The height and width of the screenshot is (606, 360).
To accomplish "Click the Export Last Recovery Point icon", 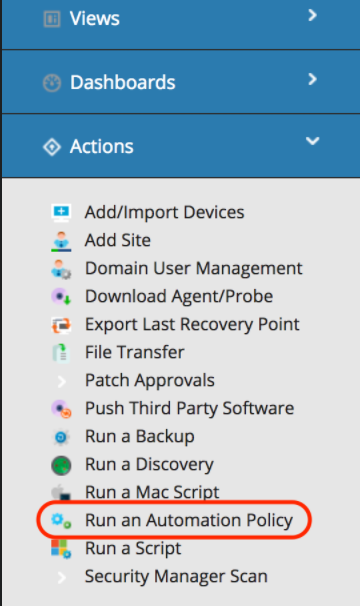I will click(x=61, y=325).
